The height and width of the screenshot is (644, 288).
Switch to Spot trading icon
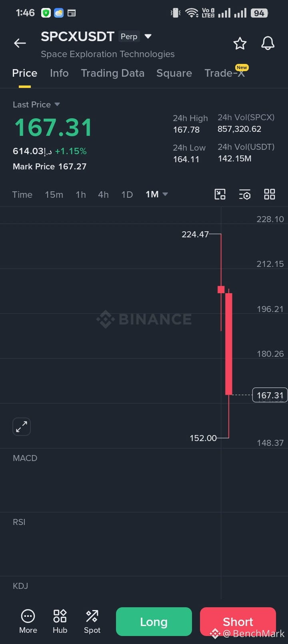(92, 616)
